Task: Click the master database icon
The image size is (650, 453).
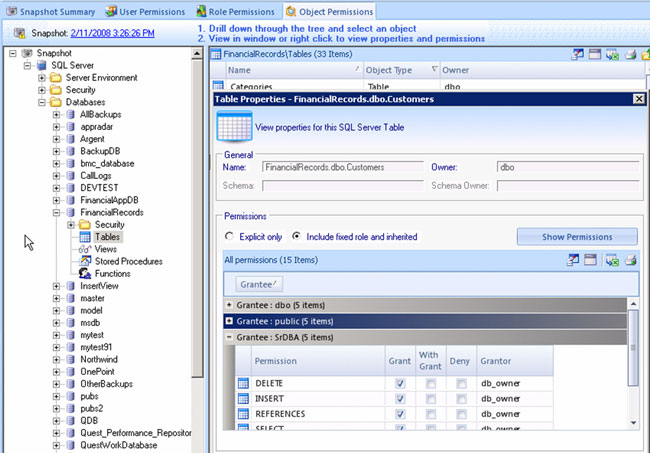Action: [x=71, y=298]
